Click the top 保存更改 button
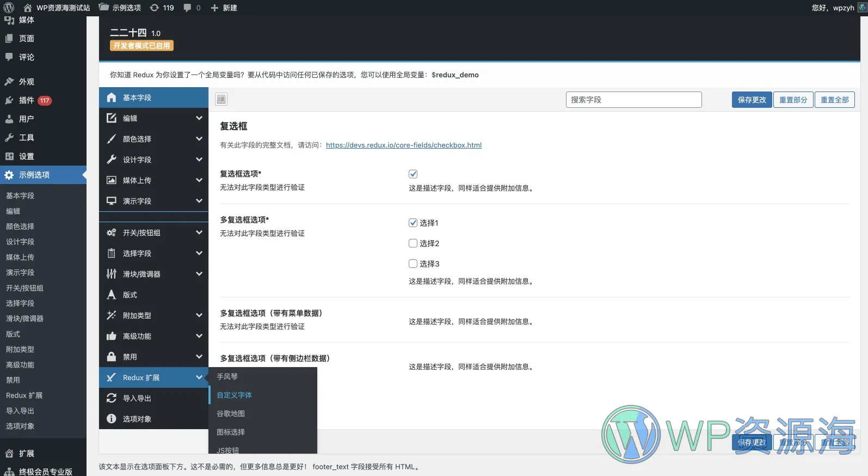The image size is (868, 476). point(752,100)
